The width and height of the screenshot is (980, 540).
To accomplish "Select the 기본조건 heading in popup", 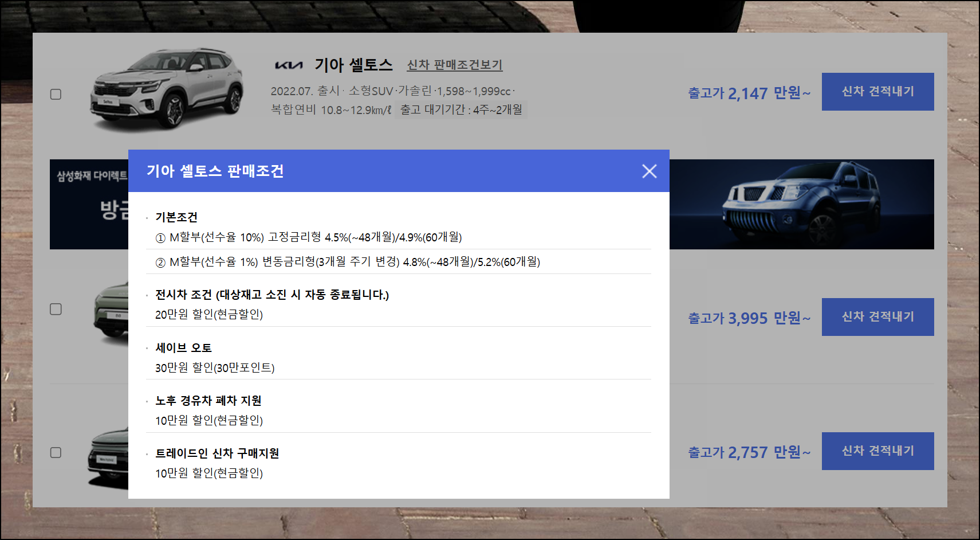I will [x=176, y=217].
